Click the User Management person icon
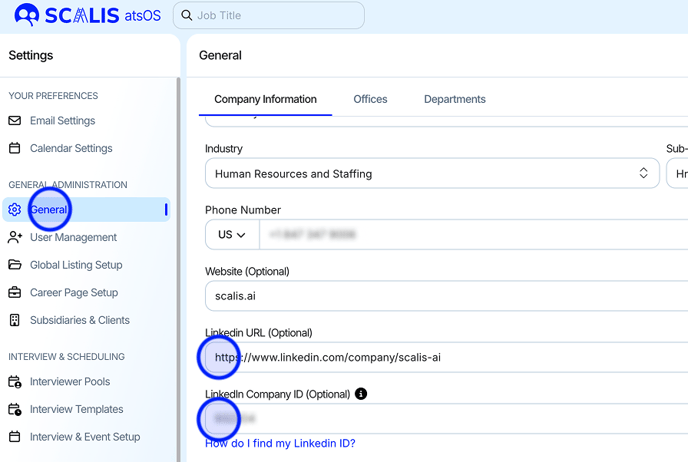 click(15, 238)
